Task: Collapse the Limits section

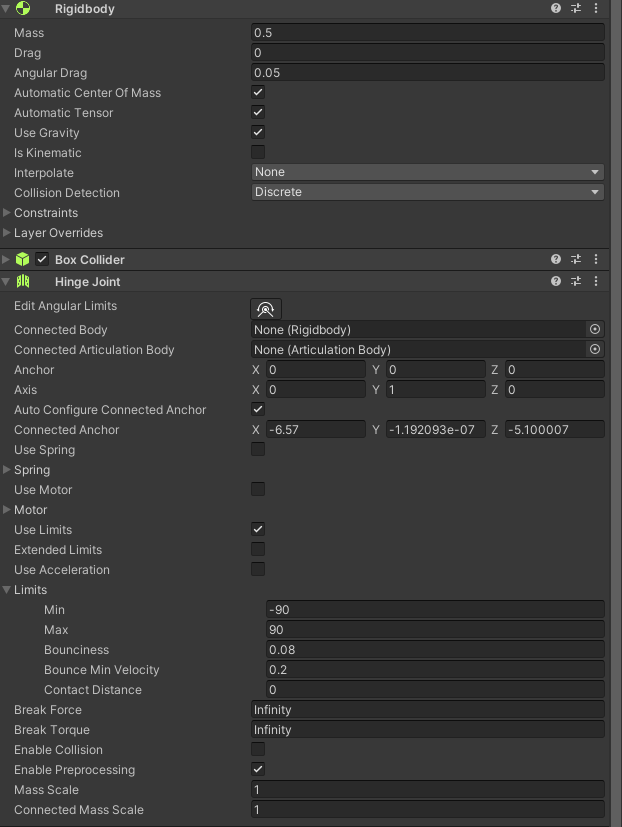Action: pos(8,590)
